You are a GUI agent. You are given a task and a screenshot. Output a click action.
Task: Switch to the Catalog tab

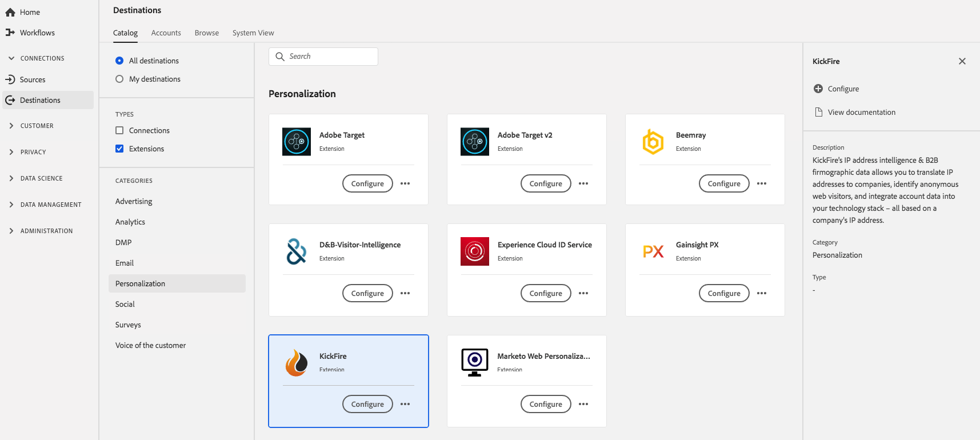click(x=125, y=33)
